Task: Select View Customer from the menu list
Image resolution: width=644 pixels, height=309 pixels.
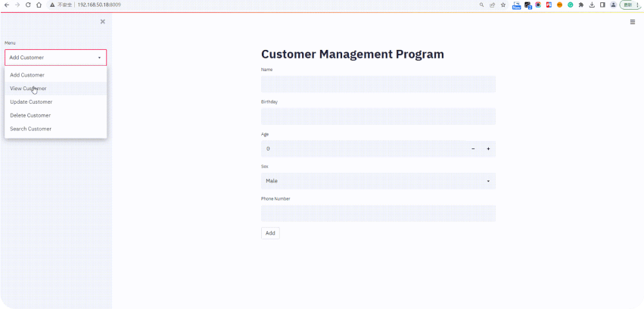Action: [28, 89]
